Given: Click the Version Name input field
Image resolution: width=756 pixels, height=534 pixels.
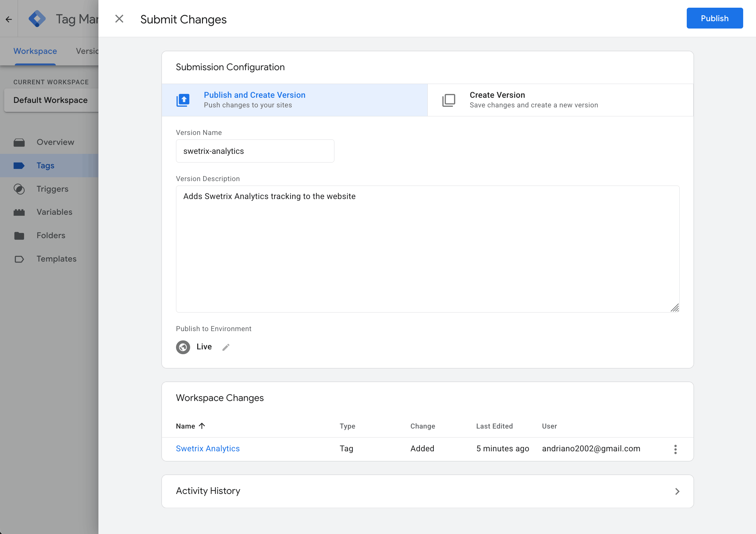Looking at the screenshot, I should click(x=255, y=151).
